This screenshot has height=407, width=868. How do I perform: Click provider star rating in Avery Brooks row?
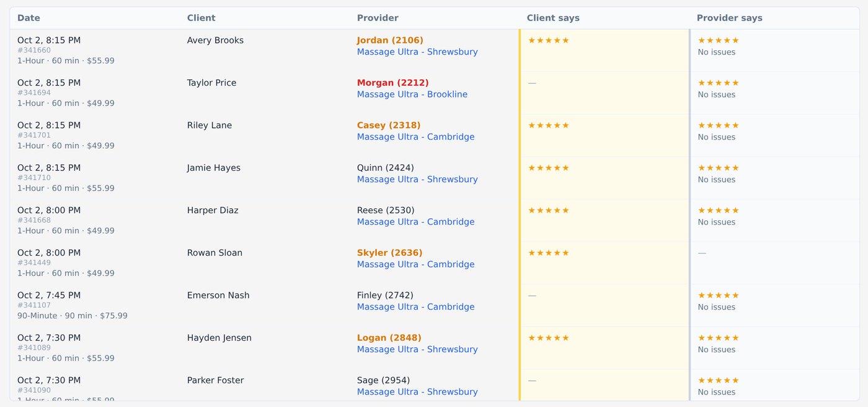click(719, 40)
